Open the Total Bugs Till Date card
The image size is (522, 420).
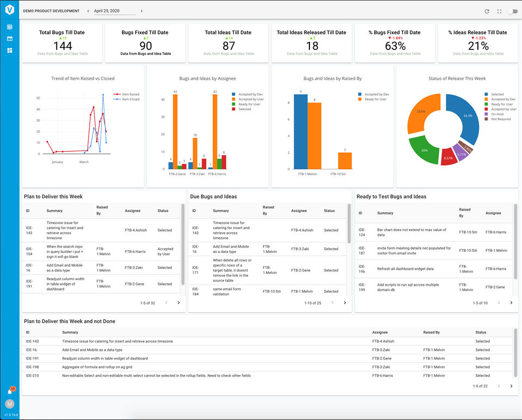point(62,43)
